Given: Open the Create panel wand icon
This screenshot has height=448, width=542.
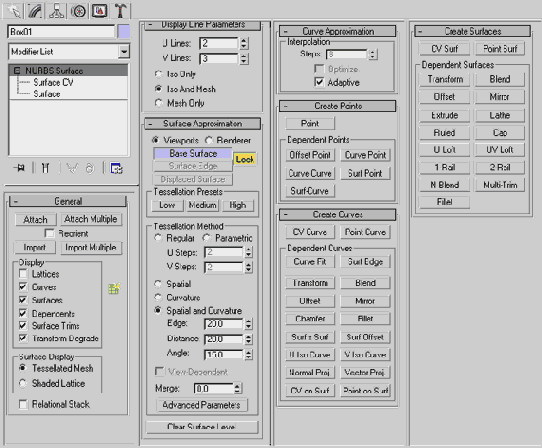Looking at the screenshot, I should 13,10.
